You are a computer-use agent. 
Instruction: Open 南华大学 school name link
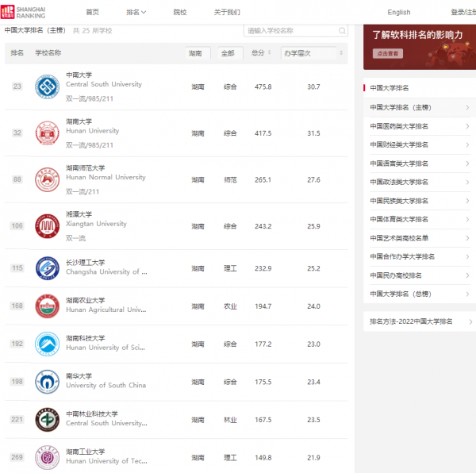pos(79,376)
